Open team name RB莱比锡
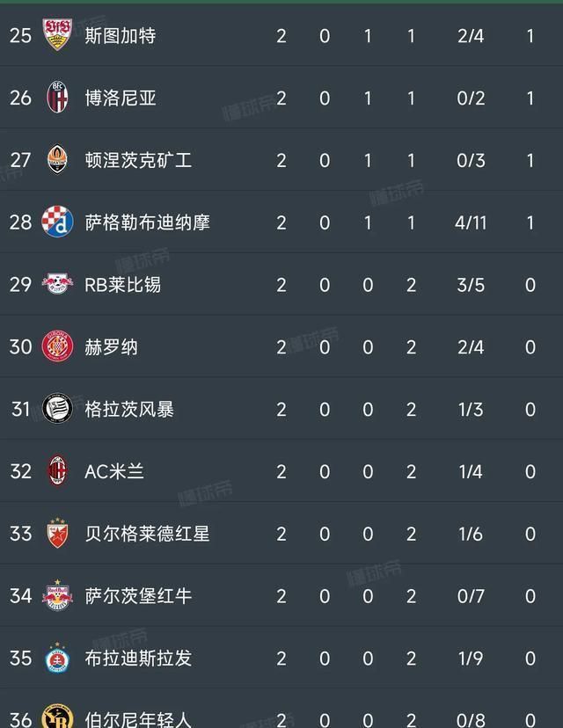This screenshot has height=728, width=563. (122, 284)
